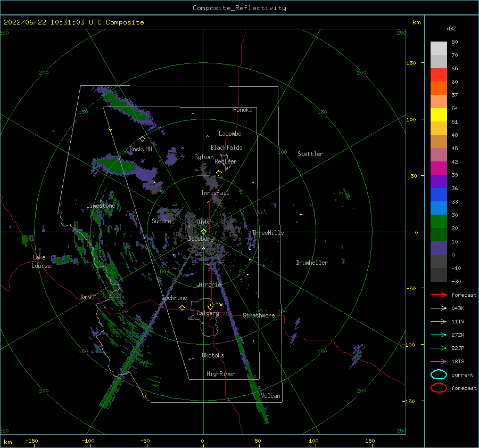This screenshot has width=479, height=448.
Task: Click the cyan current ellipse icon
Action: (x=439, y=374)
